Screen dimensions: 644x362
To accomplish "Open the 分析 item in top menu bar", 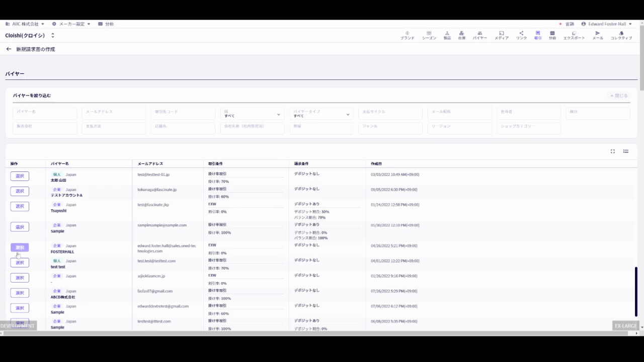I will (106, 24).
